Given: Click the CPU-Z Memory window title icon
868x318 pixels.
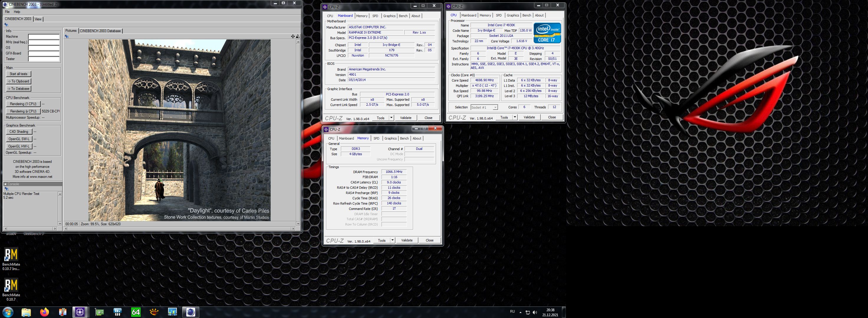Looking at the screenshot, I should tap(326, 129).
